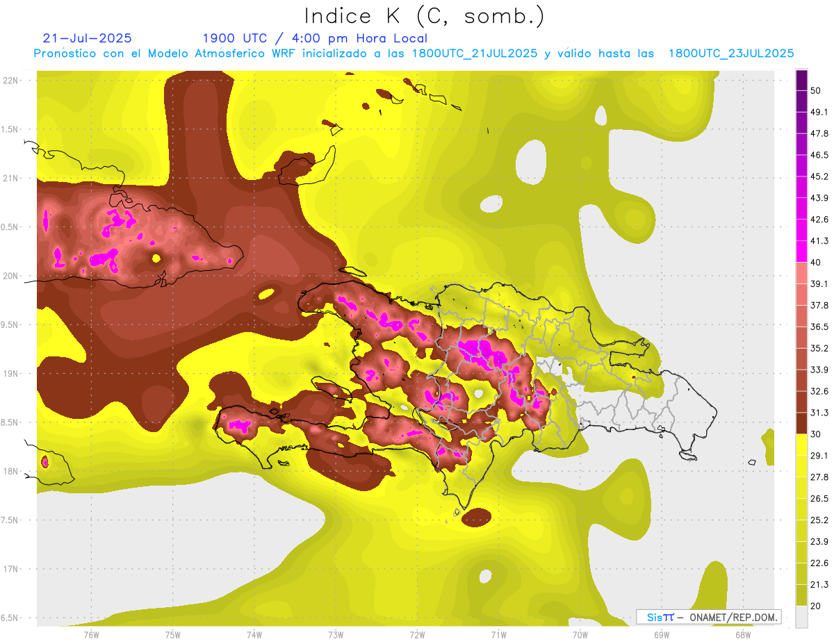834x644 pixels.
Task: Click the '73W' longitude label
Action: pos(336,634)
